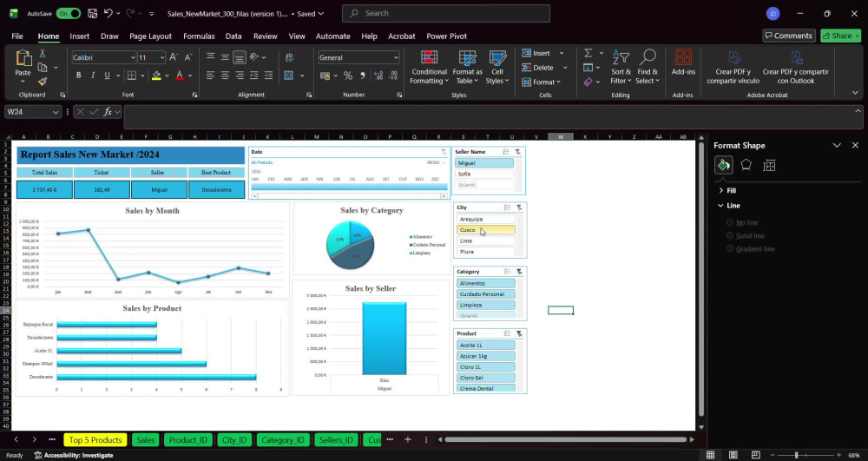The image size is (868, 461).
Task: Click the Paste clipboard icon
Action: (23, 59)
